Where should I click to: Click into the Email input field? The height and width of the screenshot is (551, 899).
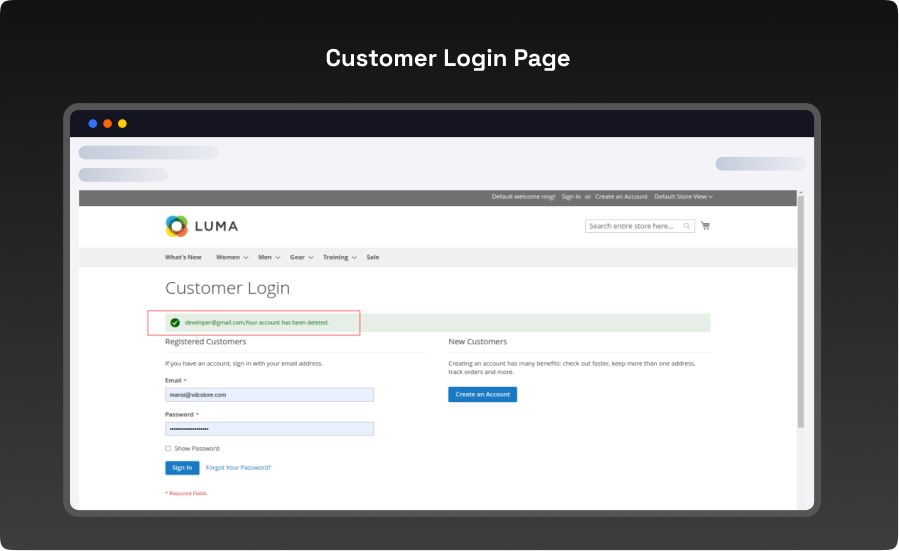[x=269, y=395]
